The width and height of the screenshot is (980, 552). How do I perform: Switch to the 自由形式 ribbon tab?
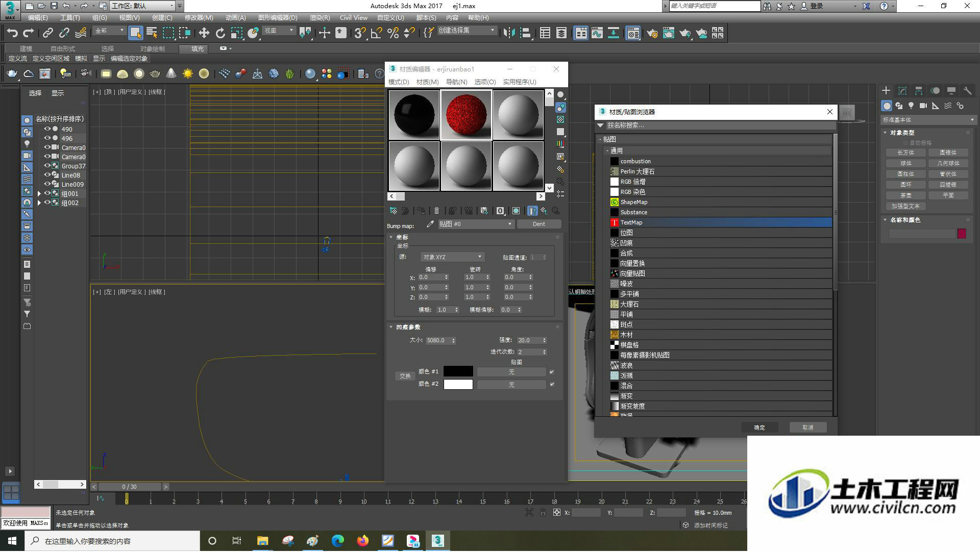[x=62, y=48]
